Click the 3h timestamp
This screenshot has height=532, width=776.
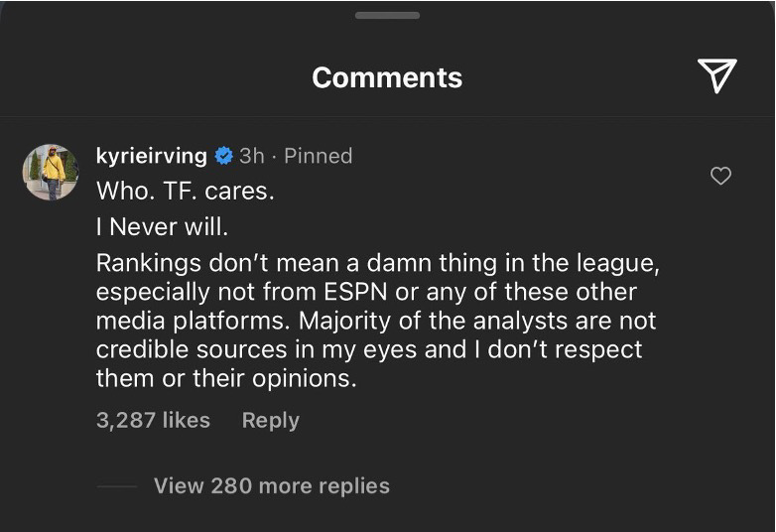(x=252, y=156)
